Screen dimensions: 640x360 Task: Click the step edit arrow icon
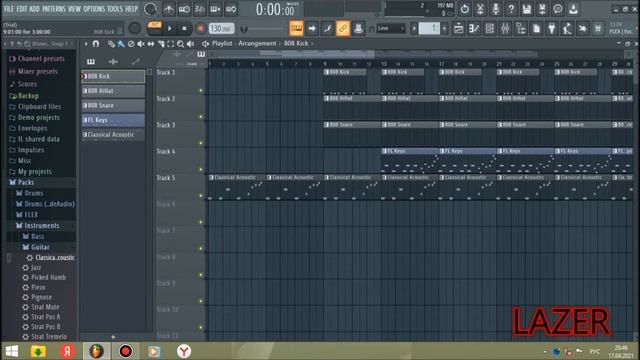pos(312,28)
